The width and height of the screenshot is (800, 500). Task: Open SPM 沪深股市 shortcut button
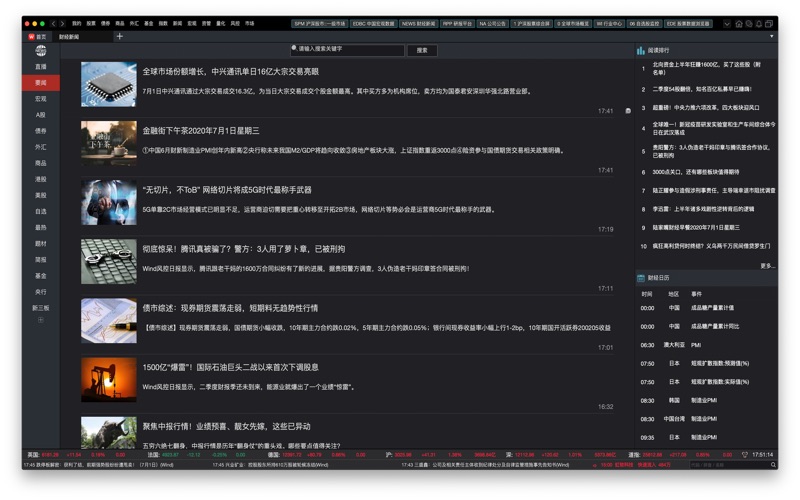coord(320,23)
